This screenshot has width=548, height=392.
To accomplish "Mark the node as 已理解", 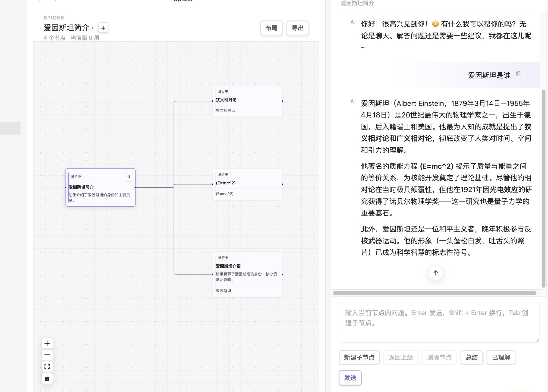I will point(501,357).
